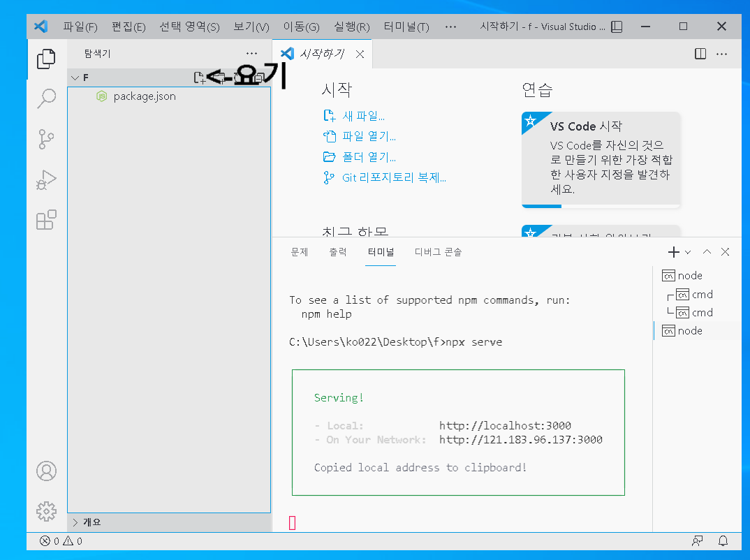Click the notifications bell in status bar
750x560 pixels.
(723, 541)
